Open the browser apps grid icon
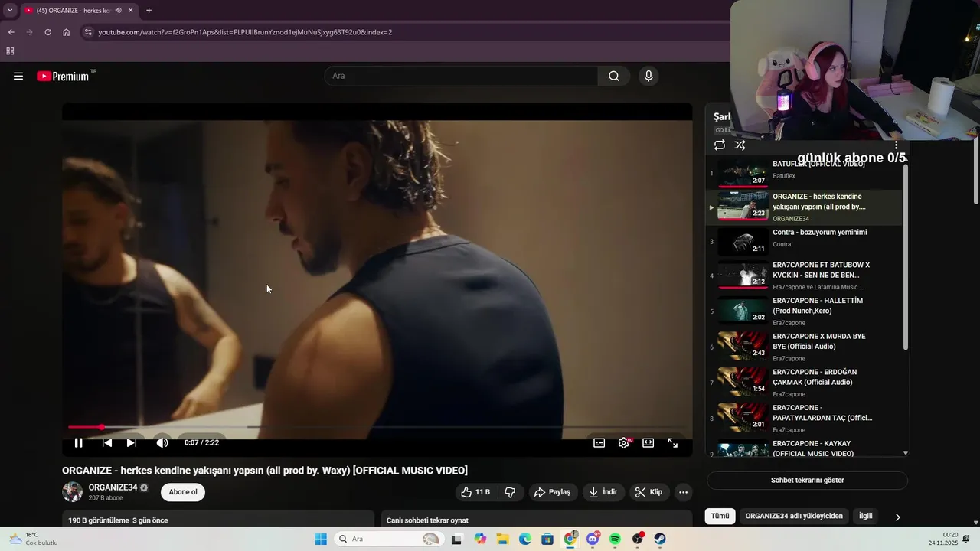The image size is (980, 551). point(10,51)
